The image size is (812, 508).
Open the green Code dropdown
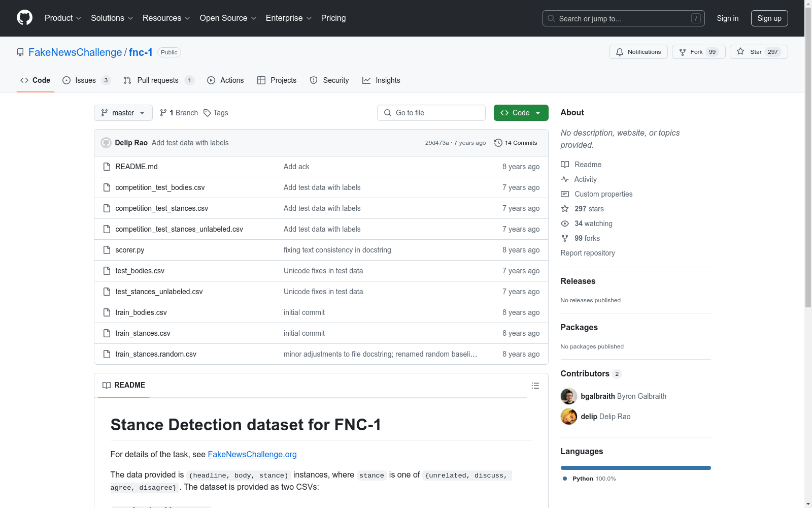(521, 113)
